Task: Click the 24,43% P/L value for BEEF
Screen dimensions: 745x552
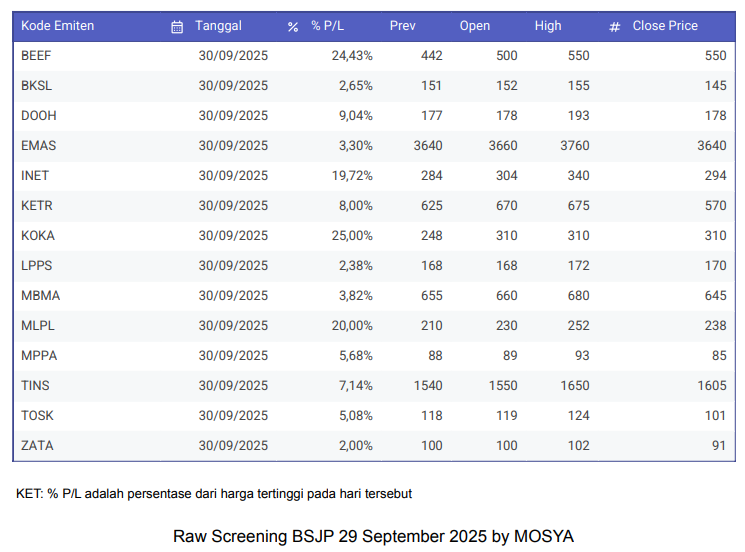Action: pyautogui.click(x=352, y=56)
